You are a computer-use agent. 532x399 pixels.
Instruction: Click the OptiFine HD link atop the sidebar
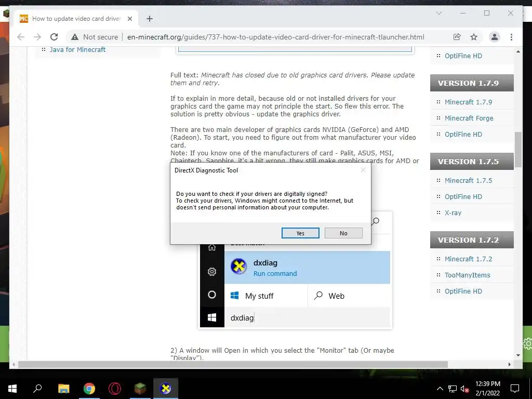463,56
